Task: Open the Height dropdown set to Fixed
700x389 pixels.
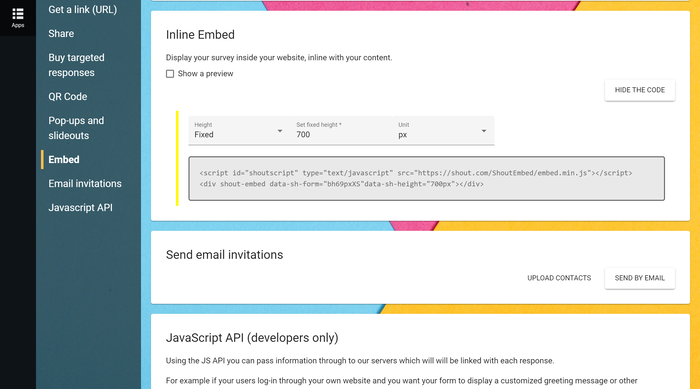Action: [x=239, y=130]
